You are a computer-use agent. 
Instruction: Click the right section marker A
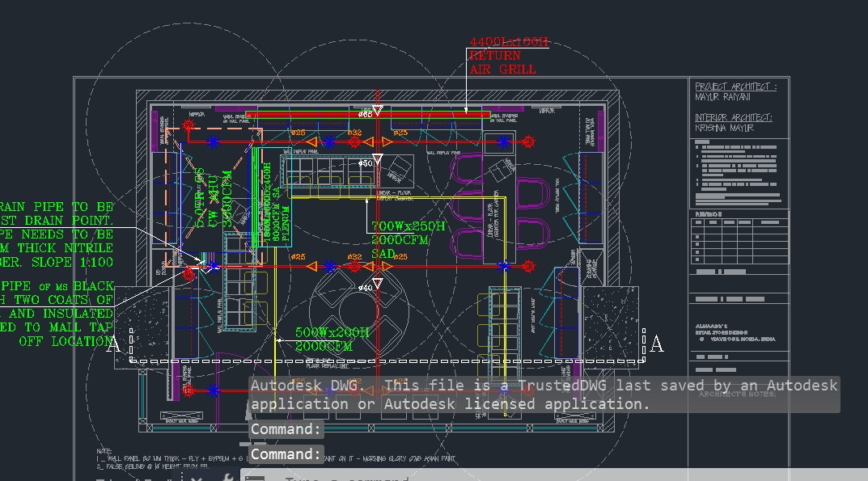coord(657,344)
